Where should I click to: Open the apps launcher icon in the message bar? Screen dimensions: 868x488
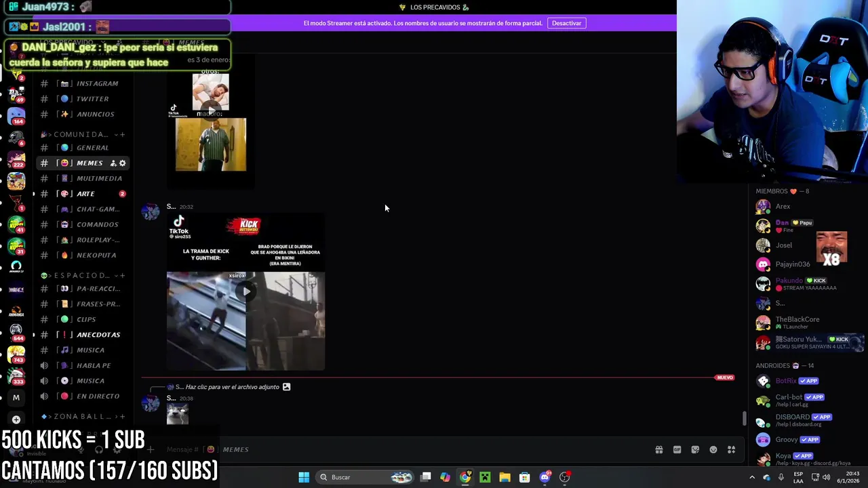click(732, 449)
